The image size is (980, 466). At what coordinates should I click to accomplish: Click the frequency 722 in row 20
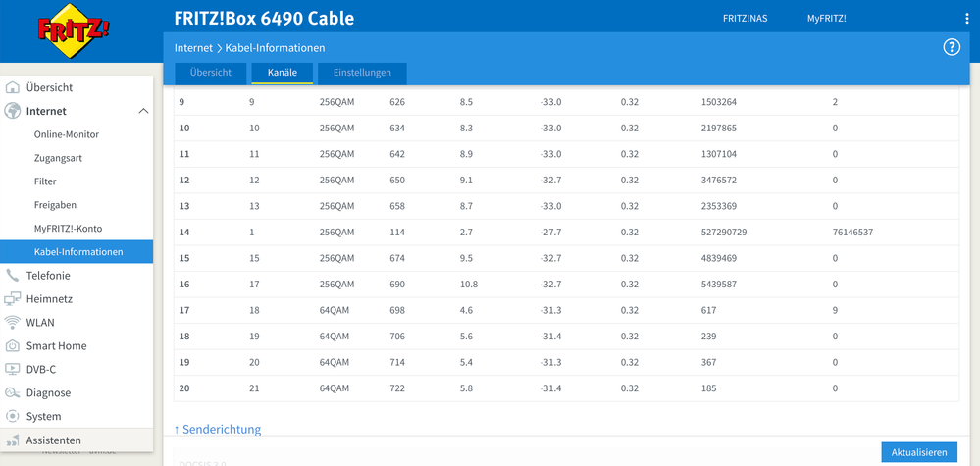[x=397, y=388]
